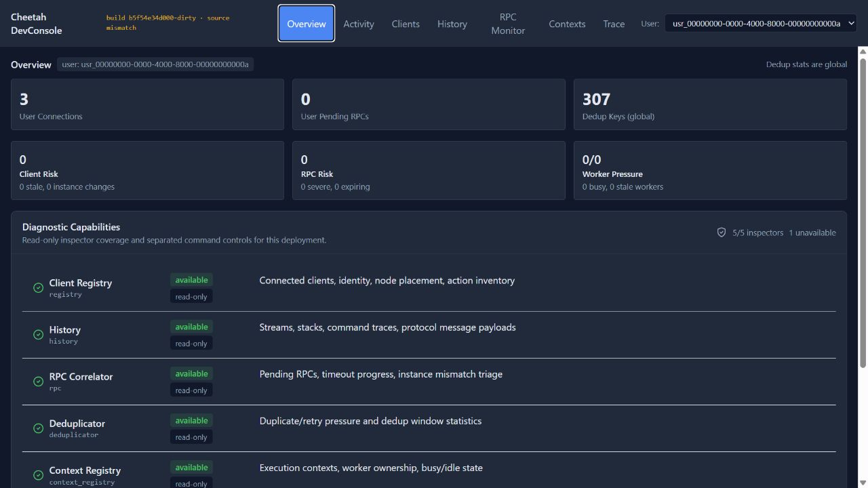Select the Trace tab

click(x=614, y=24)
